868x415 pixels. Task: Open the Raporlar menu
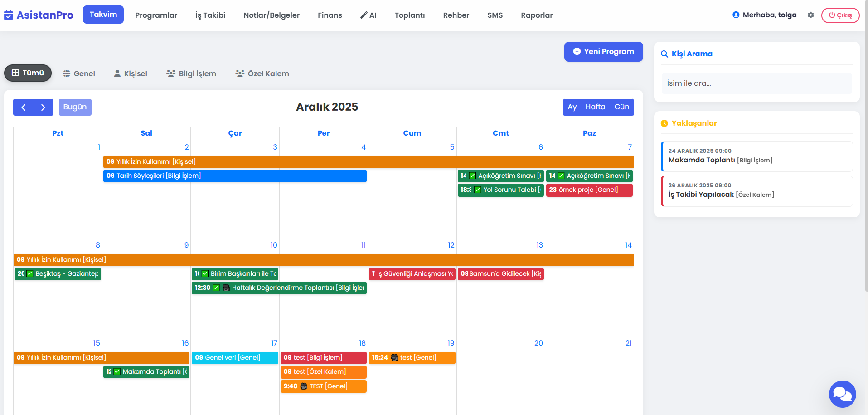tap(537, 15)
